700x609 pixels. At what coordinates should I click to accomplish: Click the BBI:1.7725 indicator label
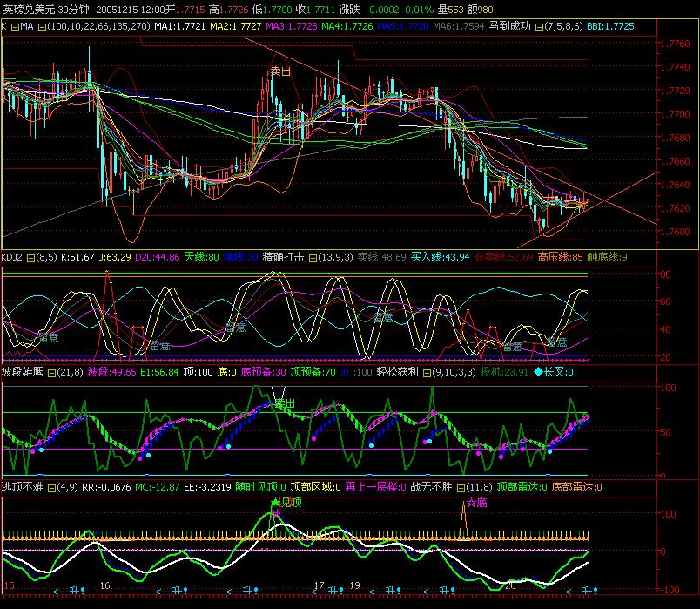tap(605, 27)
